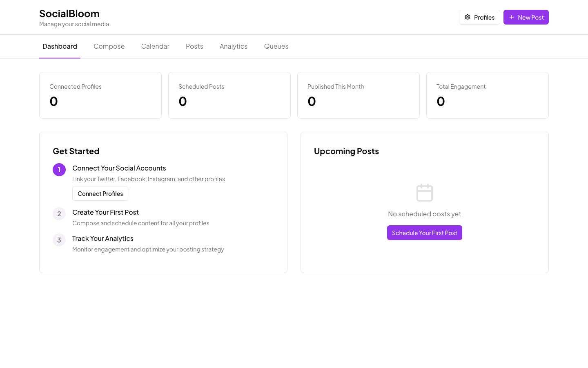
Task: Click the gear icon on the Profiles button
Action: [x=468, y=17]
